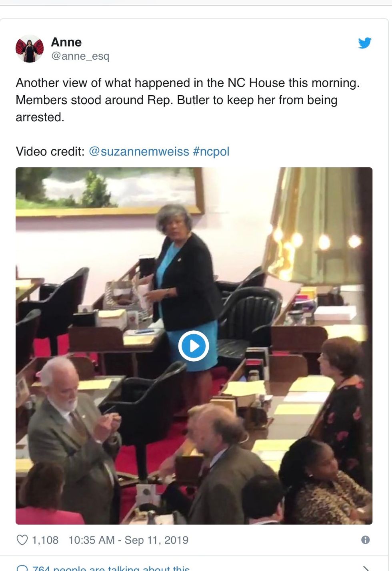This screenshot has height=571, width=392.
Task: Open the tweet info circle icon
Action: click(366, 540)
